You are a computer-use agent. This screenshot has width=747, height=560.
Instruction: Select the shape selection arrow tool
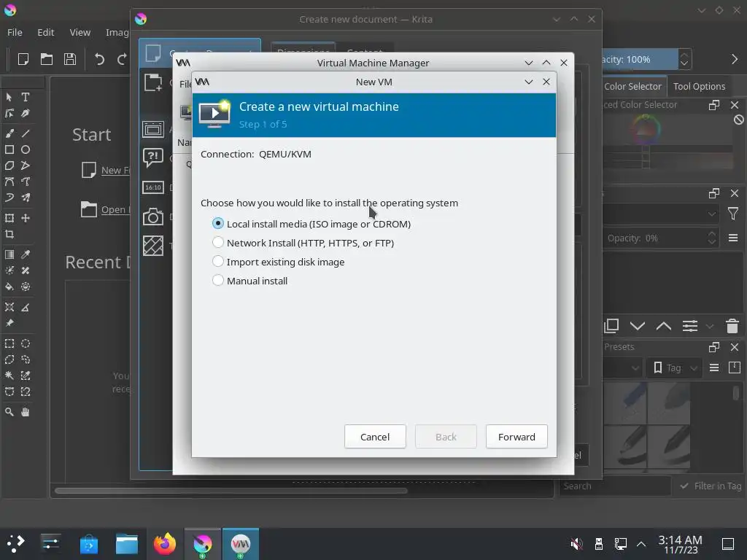tap(9, 97)
